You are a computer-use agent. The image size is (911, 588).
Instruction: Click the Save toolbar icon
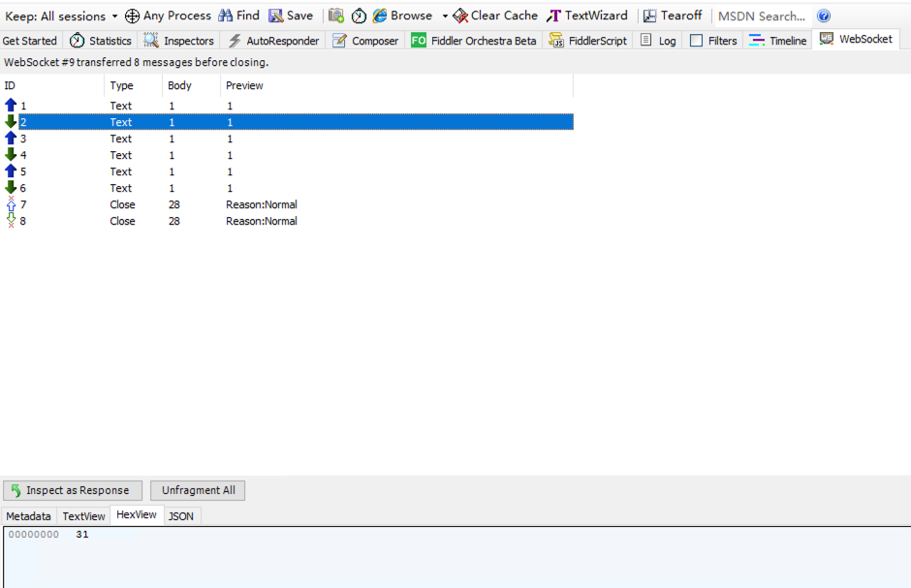[276, 15]
